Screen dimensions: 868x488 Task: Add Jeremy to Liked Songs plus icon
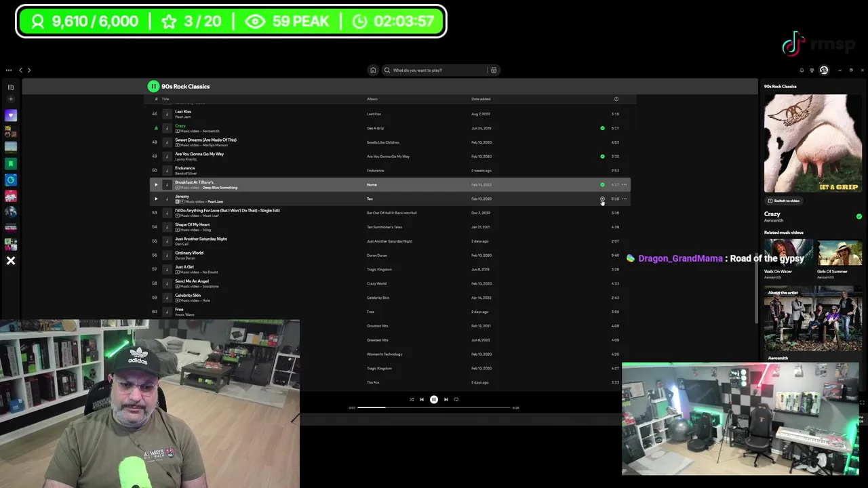(x=602, y=199)
